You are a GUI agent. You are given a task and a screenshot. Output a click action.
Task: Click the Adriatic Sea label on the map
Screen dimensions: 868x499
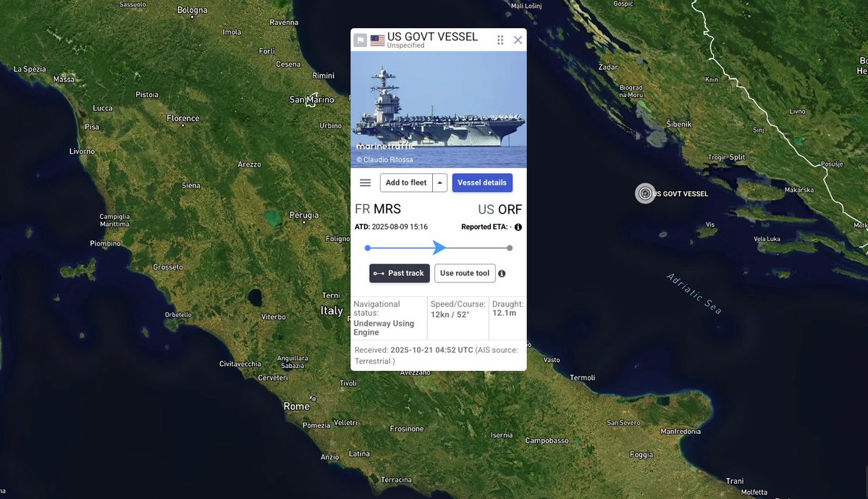pyautogui.click(x=694, y=293)
